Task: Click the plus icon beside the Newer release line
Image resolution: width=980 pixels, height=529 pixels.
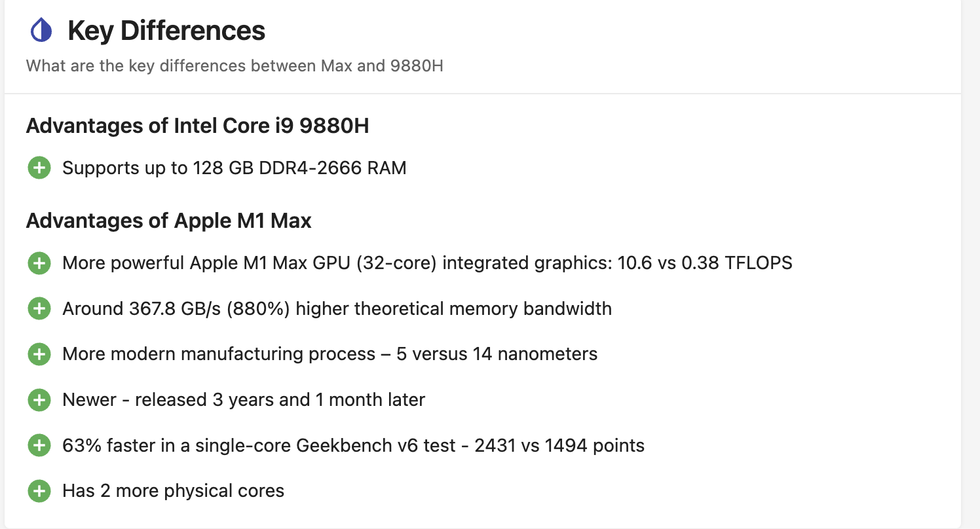Action: pyautogui.click(x=39, y=400)
